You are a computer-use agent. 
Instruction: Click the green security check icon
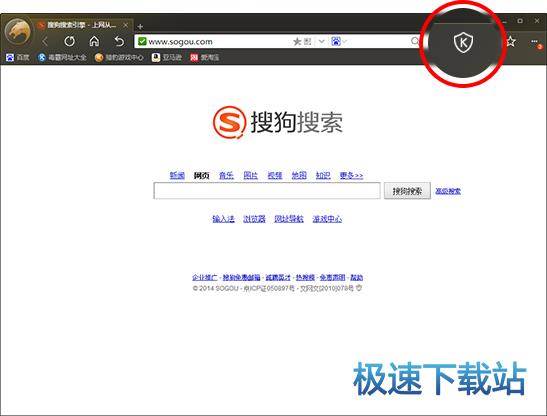(142, 42)
